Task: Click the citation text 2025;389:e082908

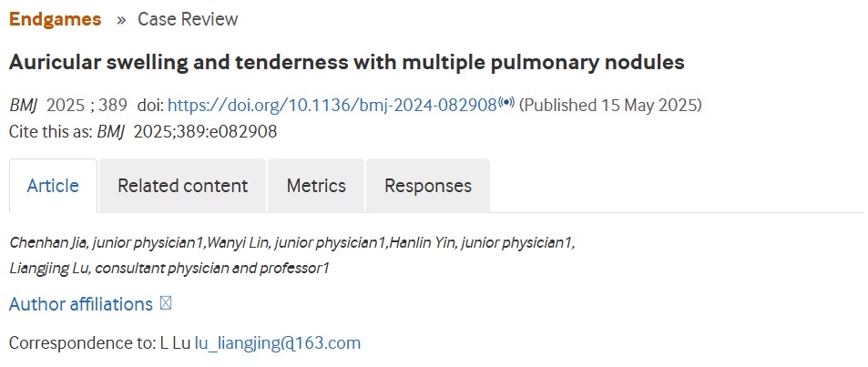Action: [205, 131]
